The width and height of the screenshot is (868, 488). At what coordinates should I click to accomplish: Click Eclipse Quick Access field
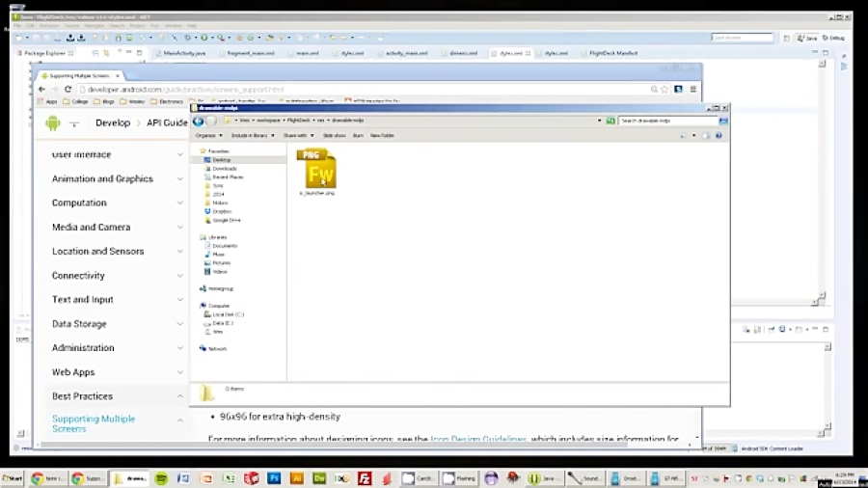[742, 38]
